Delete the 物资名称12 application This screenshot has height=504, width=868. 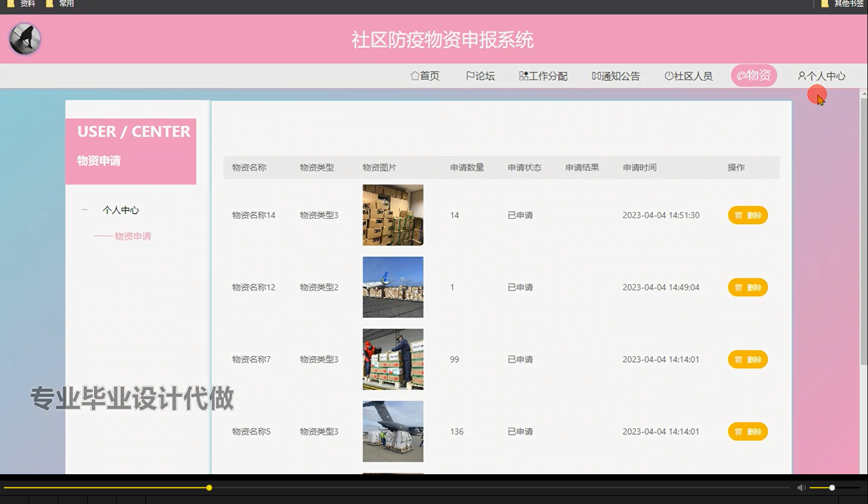tap(747, 287)
